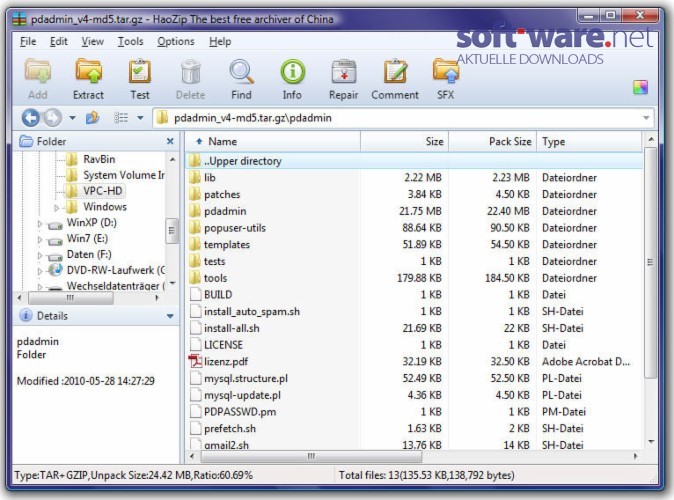Open the view mode dropdown arrow

(x=140, y=117)
